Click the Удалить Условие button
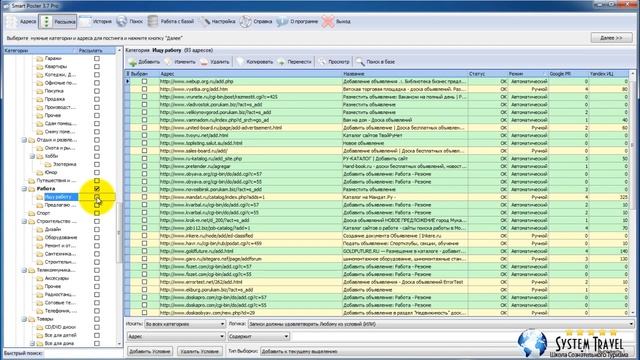 (x=200, y=351)
